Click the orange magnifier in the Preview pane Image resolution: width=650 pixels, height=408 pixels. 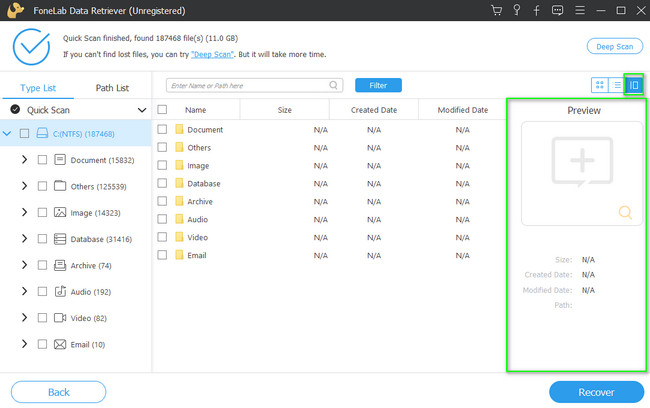tap(625, 212)
